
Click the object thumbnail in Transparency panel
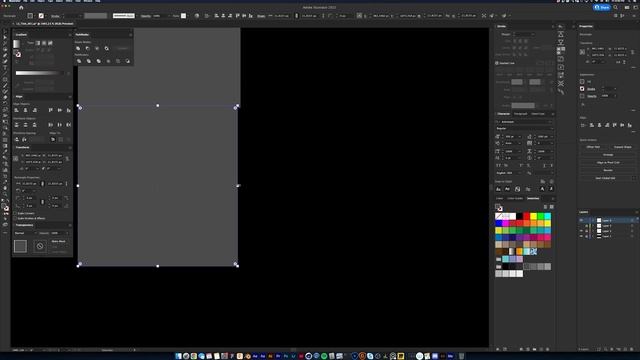pos(20,246)
